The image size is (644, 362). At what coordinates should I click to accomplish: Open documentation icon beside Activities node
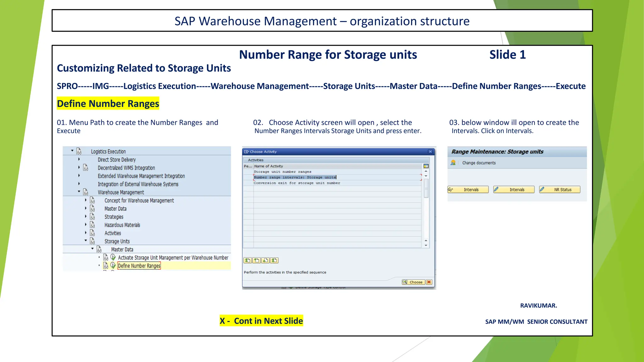pyautogui.click(x=92, y=233)
